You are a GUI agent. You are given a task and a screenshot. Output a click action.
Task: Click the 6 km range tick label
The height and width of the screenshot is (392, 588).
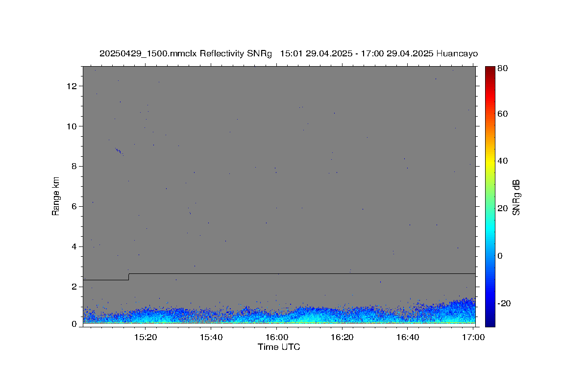point(74,207)
